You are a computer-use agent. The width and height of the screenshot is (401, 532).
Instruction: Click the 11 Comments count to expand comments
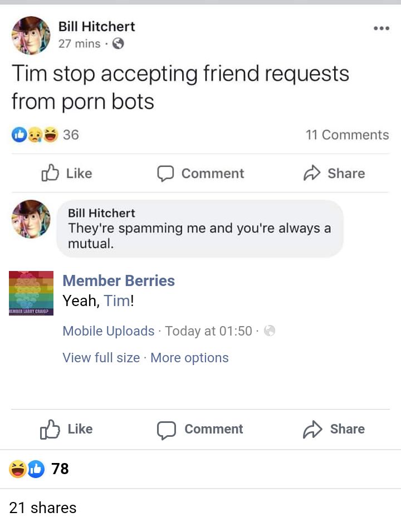pyautogui.click(x=346, y=135)
